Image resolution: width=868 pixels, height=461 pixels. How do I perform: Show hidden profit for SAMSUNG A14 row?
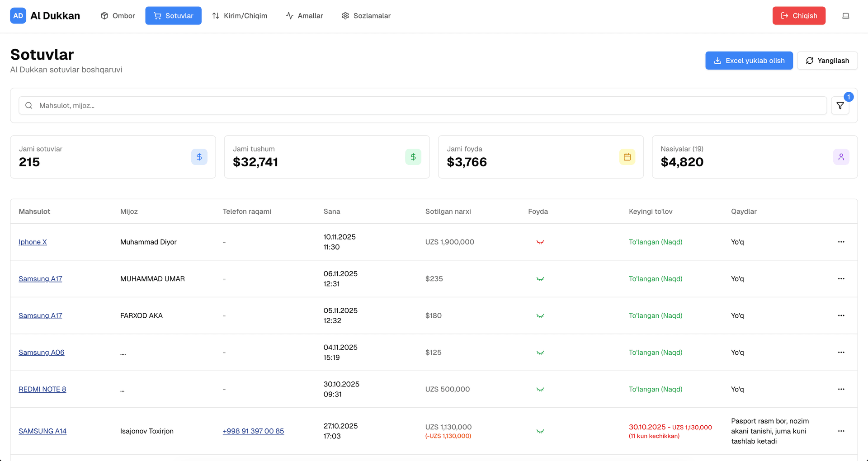(540, 432)
